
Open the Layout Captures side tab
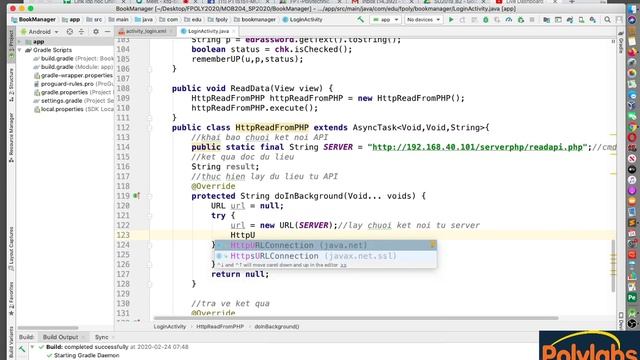[11, 249]
